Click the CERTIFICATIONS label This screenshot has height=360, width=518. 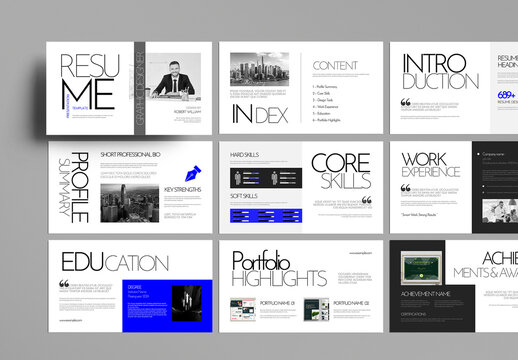413,314
